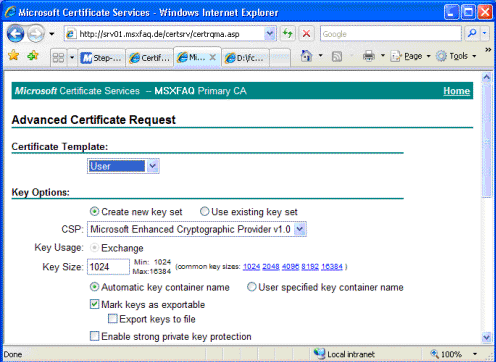Click the page icon in the address bar

point(71,34)
